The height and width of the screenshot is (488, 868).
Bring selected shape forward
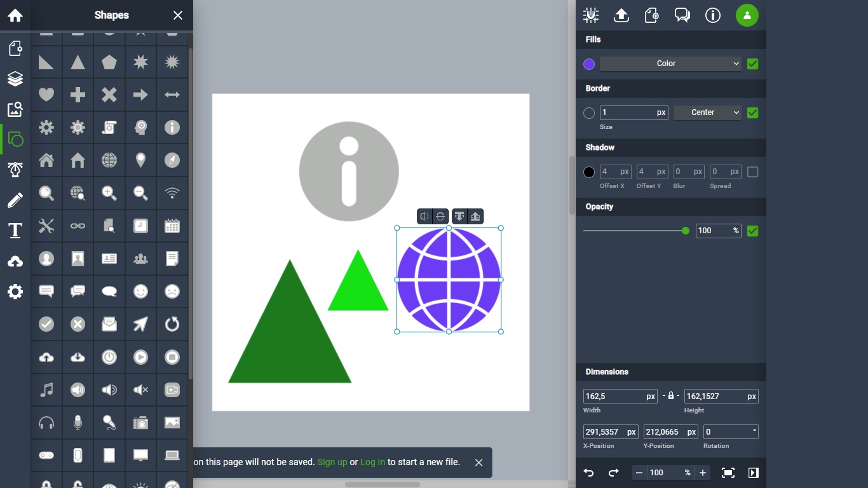pos(475,217)
